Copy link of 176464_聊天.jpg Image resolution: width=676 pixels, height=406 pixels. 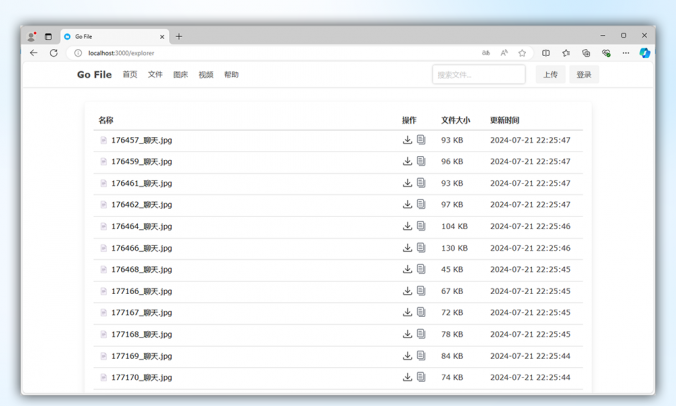[421, 226]
